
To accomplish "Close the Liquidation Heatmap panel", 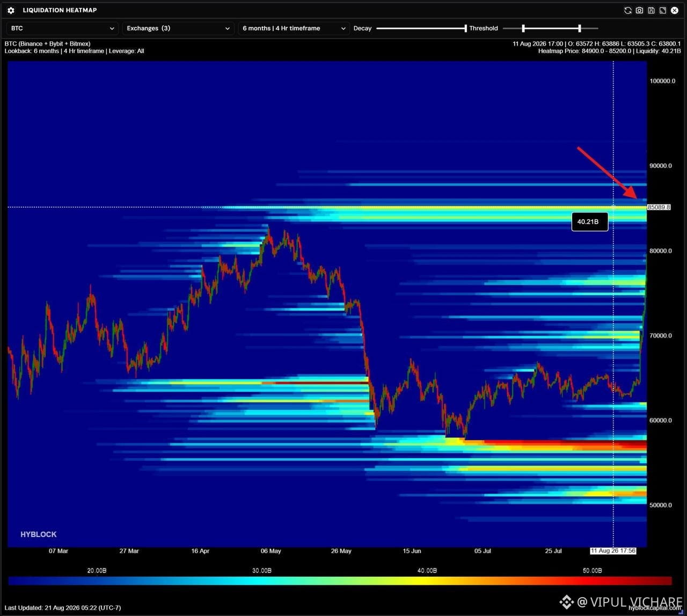I will click(x=675, y=10).
